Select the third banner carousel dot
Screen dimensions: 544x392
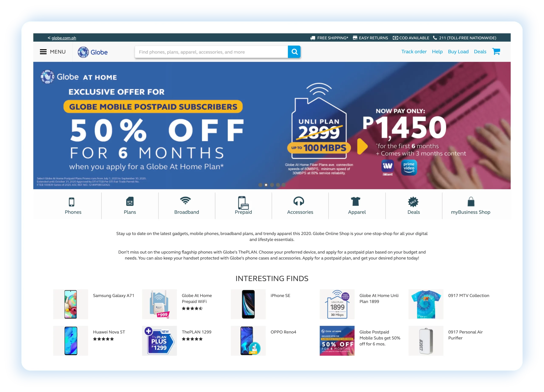[x=272, y=185]
